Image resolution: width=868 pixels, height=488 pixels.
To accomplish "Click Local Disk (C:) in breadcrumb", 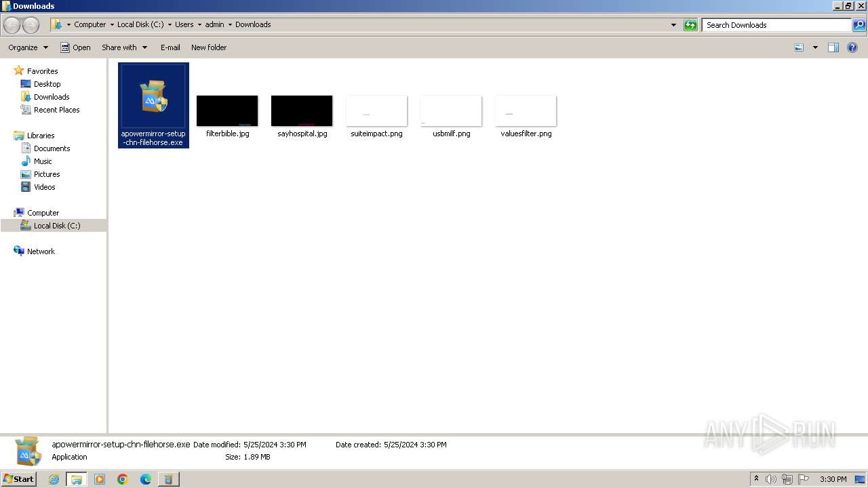I will [x=140, y=24].
